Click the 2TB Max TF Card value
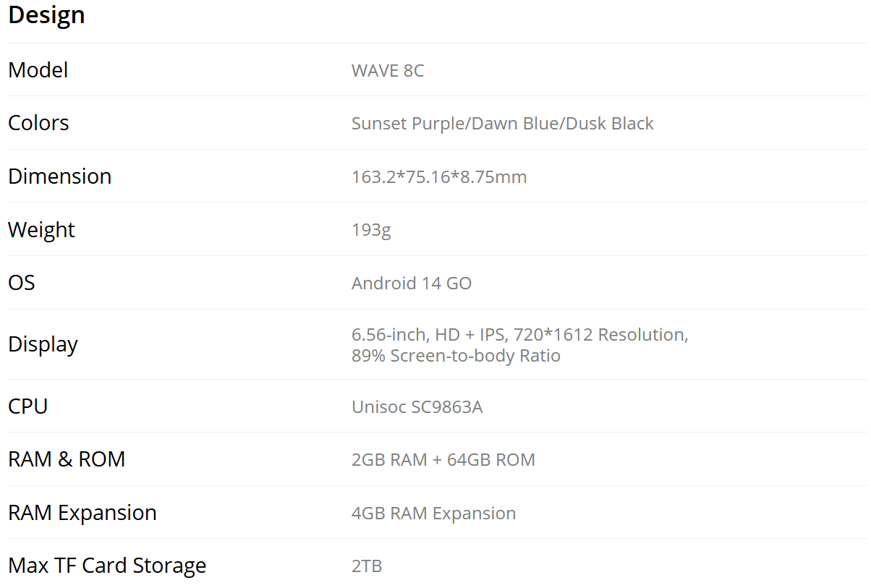This screenshot has width=871, height=588. click(x=367, y=566)
